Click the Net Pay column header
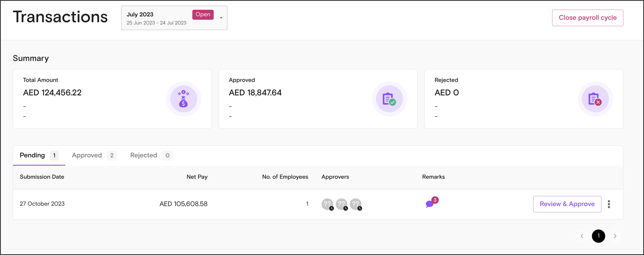644x255 pixels. (x=197, y=177)
